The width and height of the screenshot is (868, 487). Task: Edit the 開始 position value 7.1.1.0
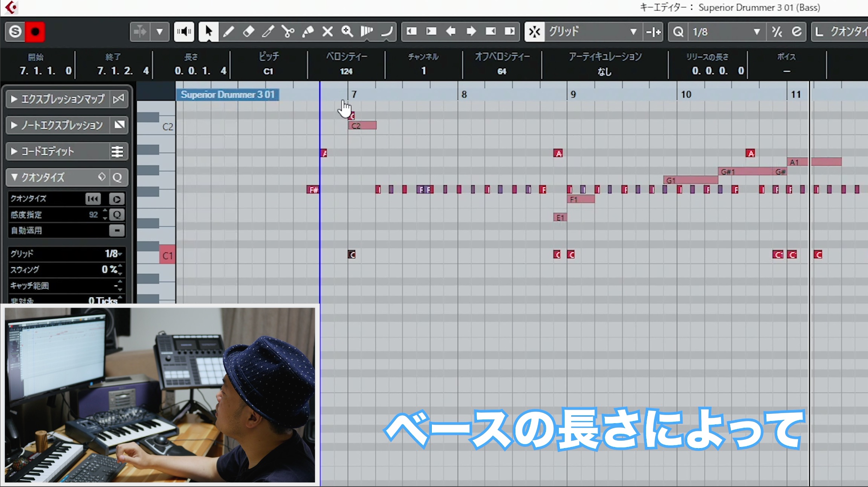click(x=46, y=71)
